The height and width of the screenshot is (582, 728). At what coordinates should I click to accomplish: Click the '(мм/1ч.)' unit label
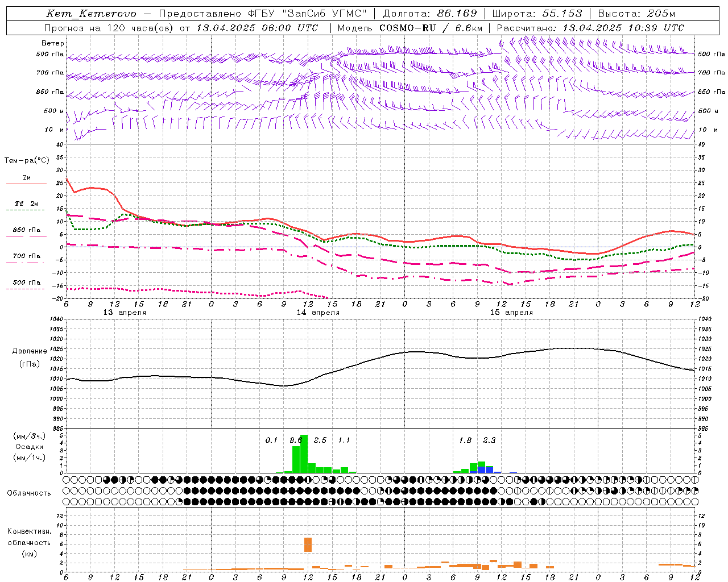(x=30, y=458)
